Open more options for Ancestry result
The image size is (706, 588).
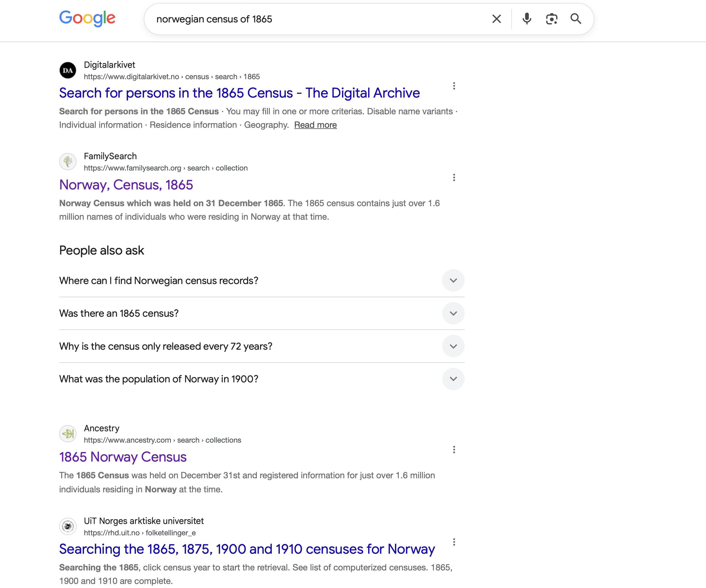coord(454,449)
